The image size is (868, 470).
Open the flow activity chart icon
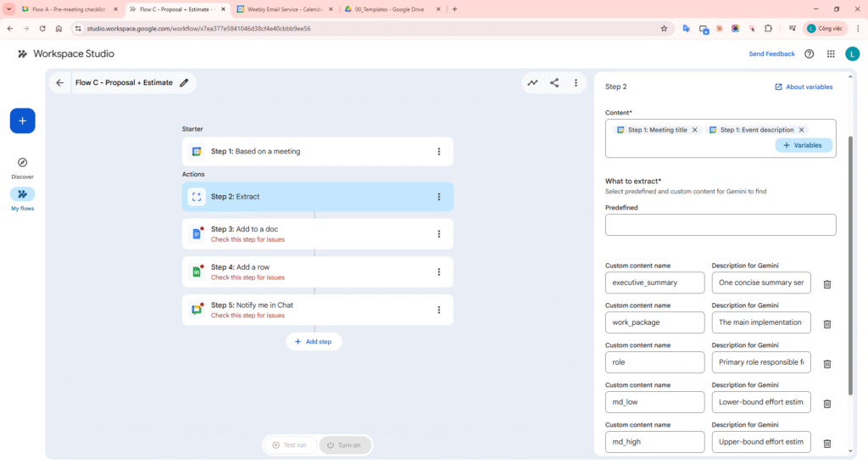(x=532, y=83)
